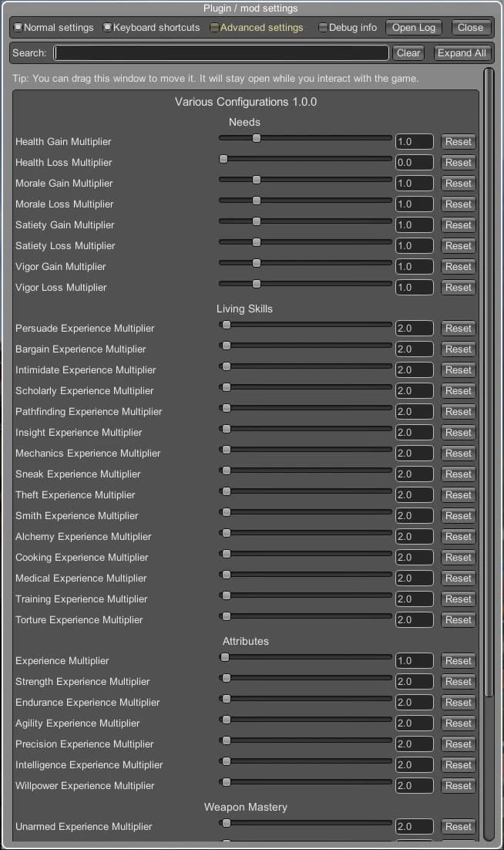Collapse the Various Configurations 1.0.0 header
The width and height of the screenshot is (504, 850).
(x=246, y=102)
